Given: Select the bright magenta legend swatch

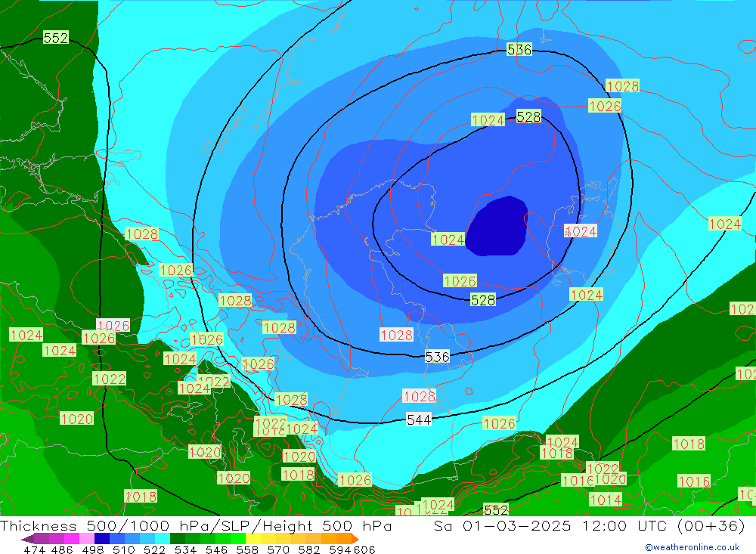Looking at the screenshot, I should pyautogui.click(x=71, y=539).
